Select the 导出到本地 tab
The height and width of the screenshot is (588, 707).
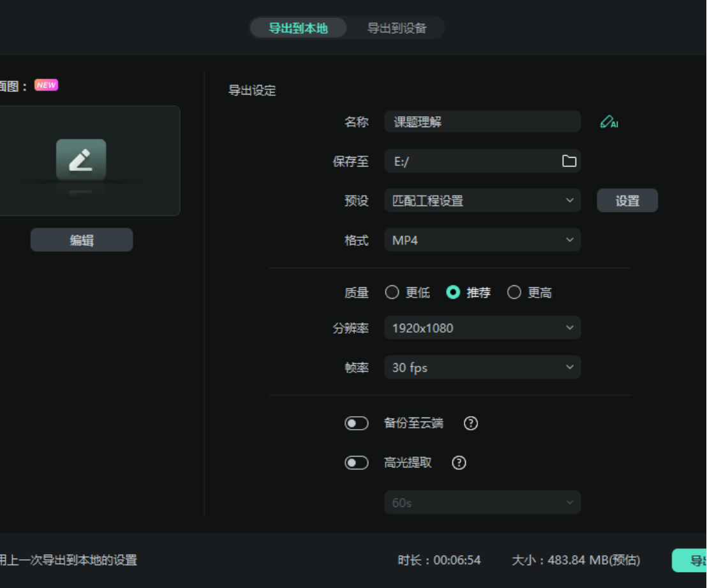pyautogui.click(x=298, y=28)
